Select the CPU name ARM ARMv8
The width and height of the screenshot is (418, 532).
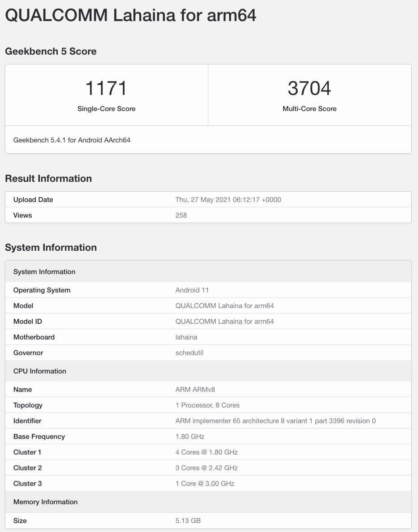[x=195, y=390]
